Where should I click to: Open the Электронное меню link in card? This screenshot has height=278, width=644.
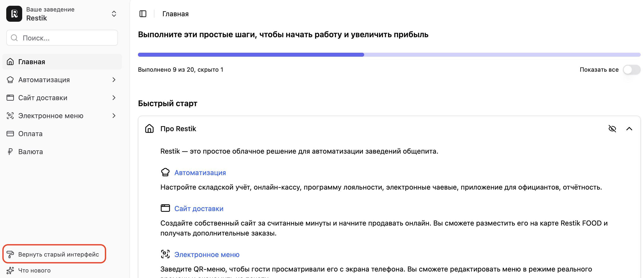(x=207, y=255)
